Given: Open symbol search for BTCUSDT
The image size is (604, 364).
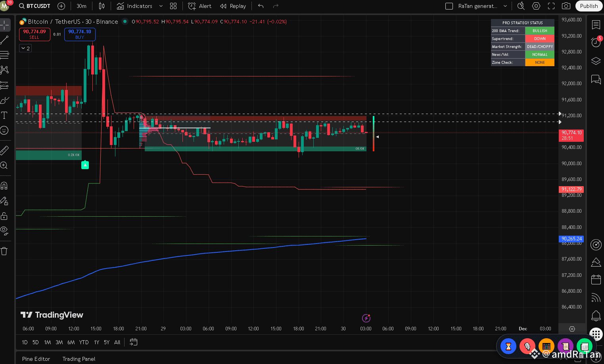Looking at the screenshot, I should 35,6.
